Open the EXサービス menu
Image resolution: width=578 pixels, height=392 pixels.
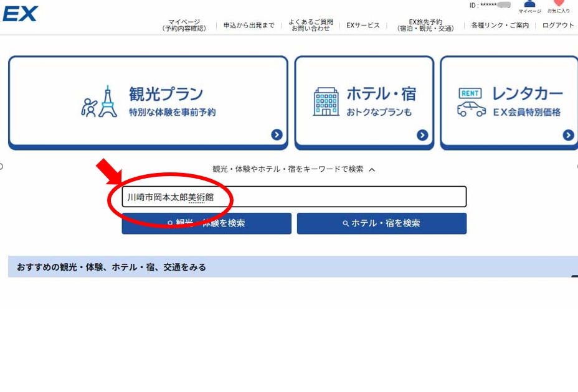[x=362, y=25]
